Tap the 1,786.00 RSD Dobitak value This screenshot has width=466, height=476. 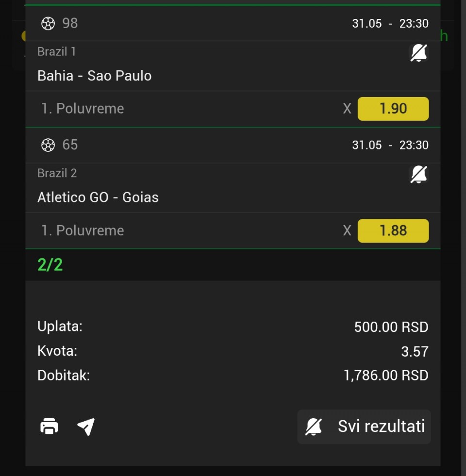(386, 376)
